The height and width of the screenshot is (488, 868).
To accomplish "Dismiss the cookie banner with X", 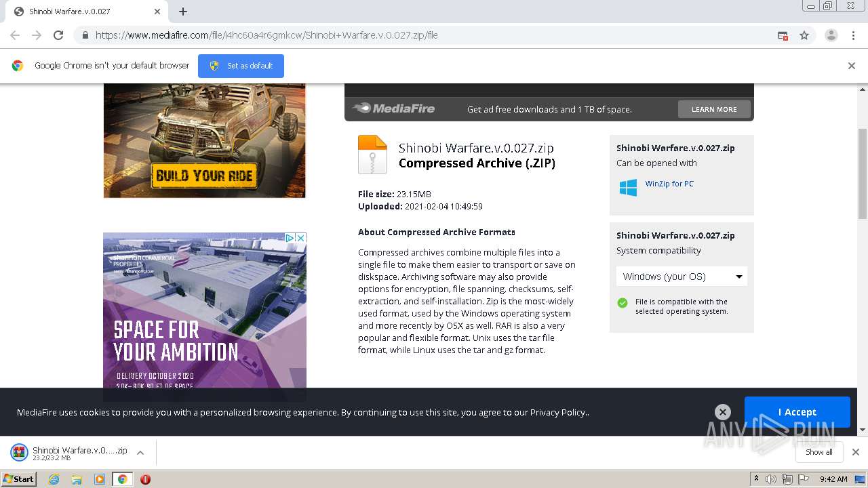I will 723,412.
